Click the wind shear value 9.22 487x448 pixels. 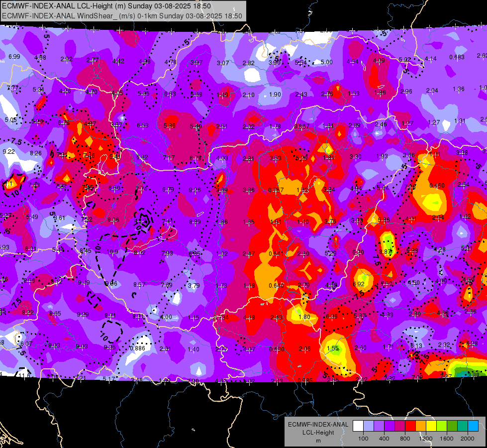coord(8,152)
